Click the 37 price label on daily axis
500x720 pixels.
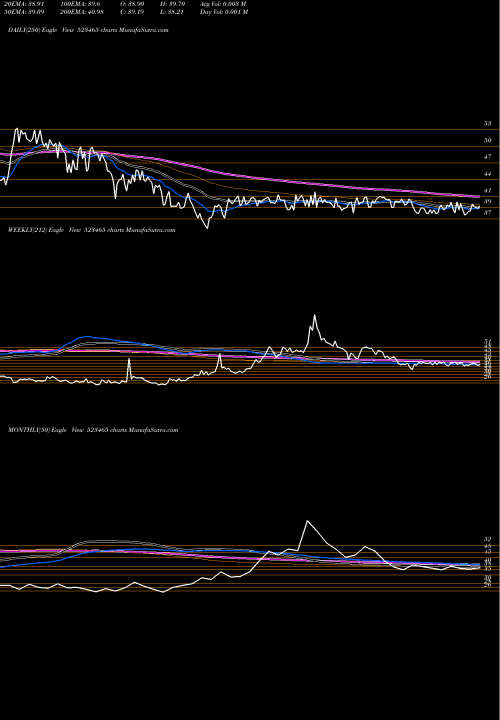pos(487,213)
